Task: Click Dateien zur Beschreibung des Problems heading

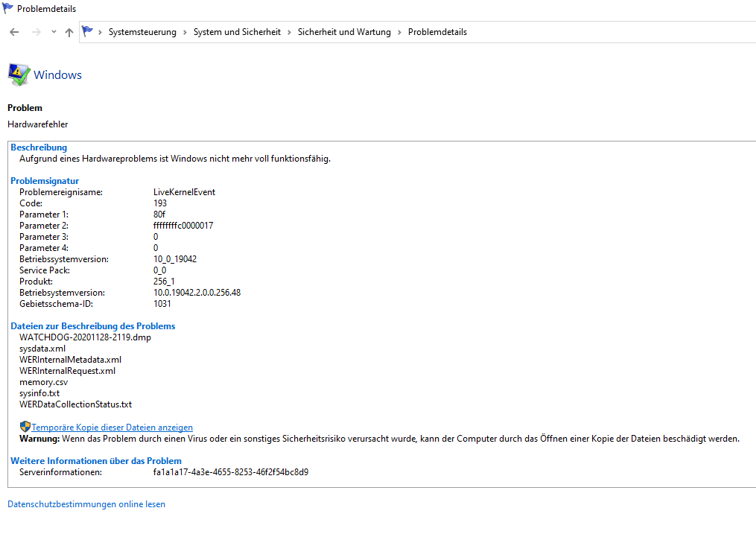Action: click(x=93, y=326)
